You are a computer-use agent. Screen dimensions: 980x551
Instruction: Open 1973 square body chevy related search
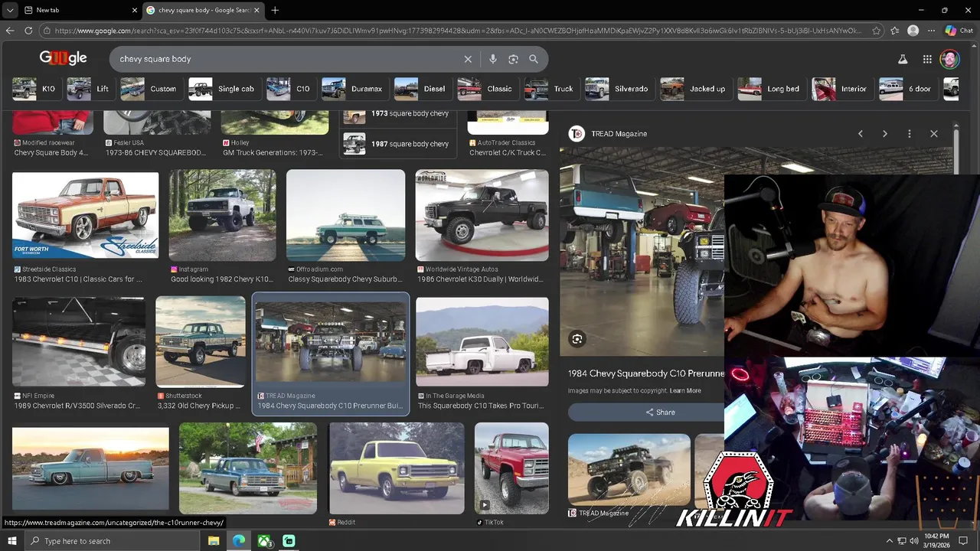point(398,114)
